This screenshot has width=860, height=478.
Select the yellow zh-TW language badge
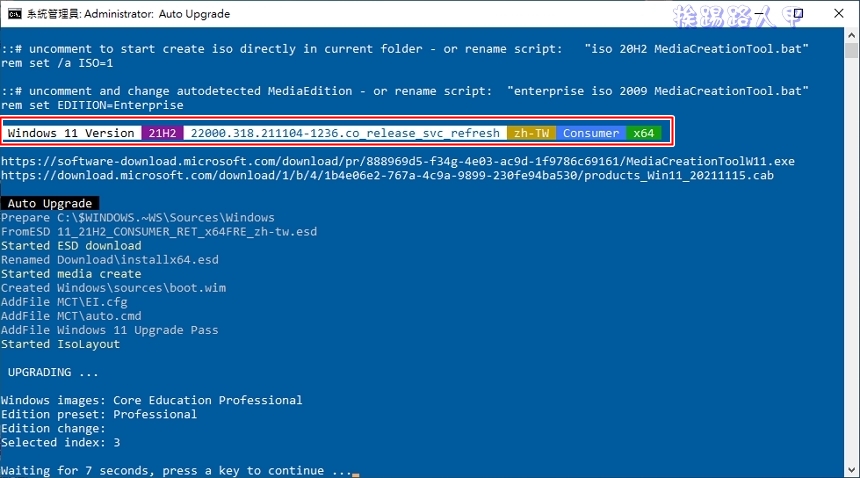[531, 133]
